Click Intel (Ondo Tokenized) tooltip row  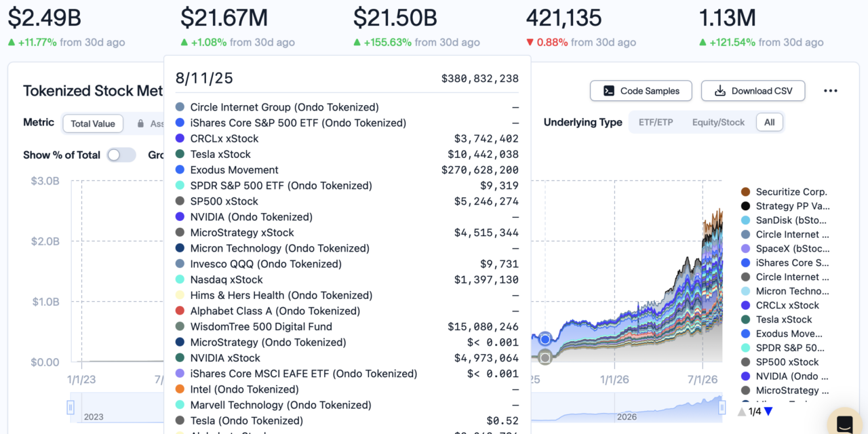[x=347, y=389]
